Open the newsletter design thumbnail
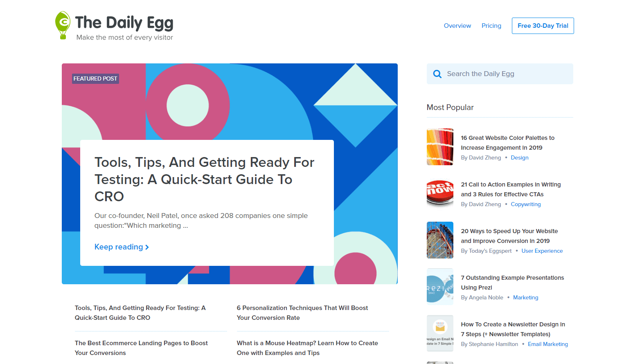 [x=440, y=333]
